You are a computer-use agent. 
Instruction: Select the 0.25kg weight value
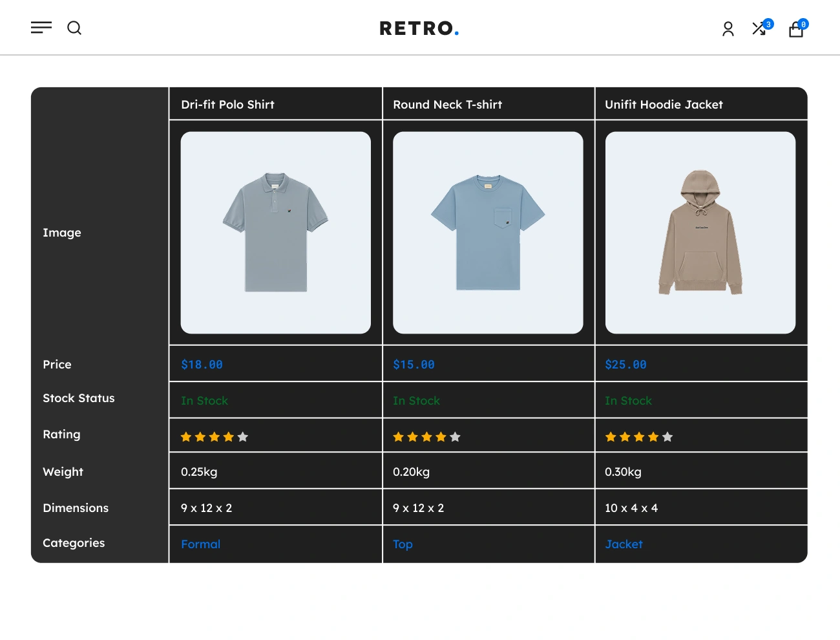click(x=199, y=472)
